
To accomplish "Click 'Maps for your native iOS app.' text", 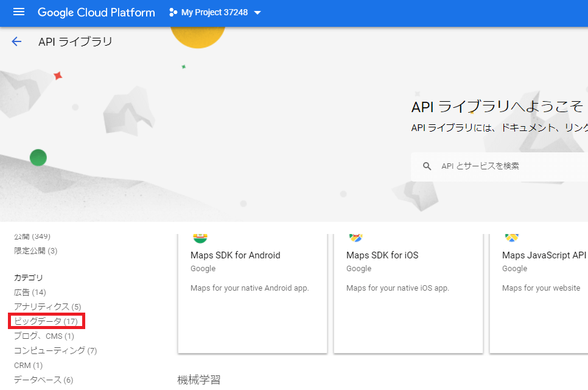I will tap(397, 288).
